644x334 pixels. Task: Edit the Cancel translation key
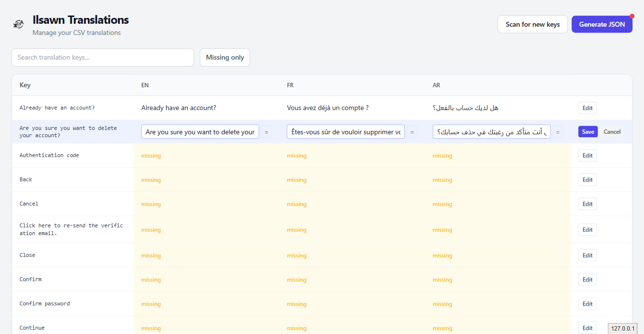click(x=587, y=204)
